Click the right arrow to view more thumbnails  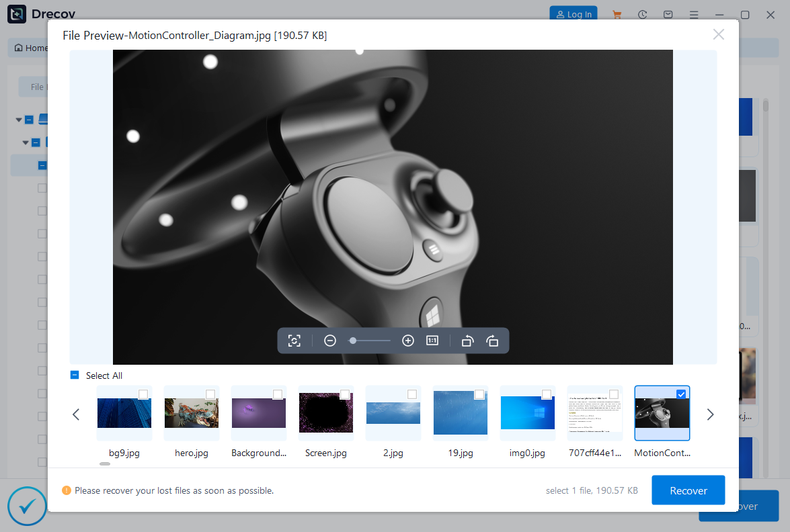click(x=711, y=414)
